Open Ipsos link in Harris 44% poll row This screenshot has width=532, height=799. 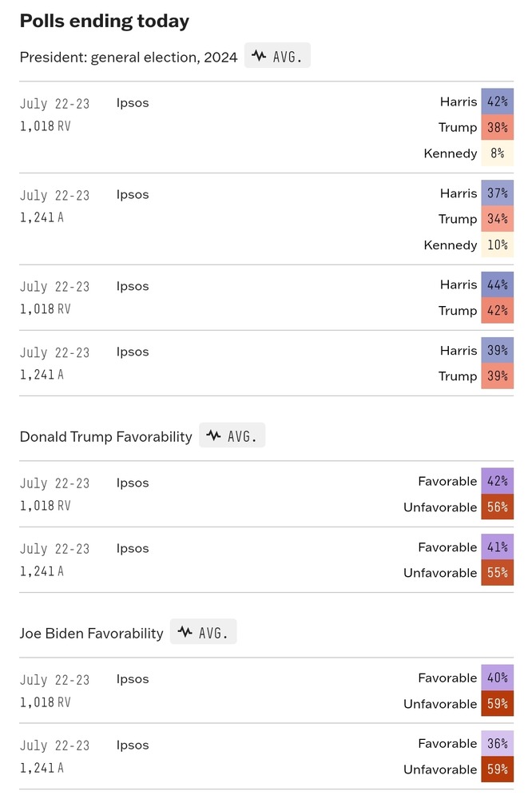133,286
